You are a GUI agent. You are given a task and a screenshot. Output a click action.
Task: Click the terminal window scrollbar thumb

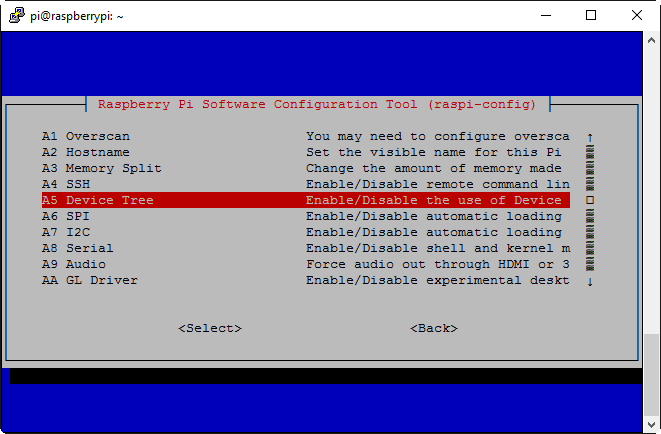(x=651, y=375)
